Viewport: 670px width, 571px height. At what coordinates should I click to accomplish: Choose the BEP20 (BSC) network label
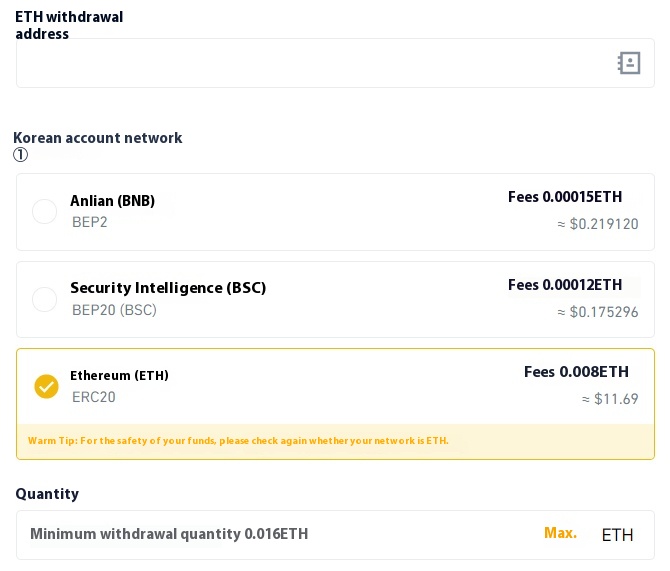[x=114, y=310]
